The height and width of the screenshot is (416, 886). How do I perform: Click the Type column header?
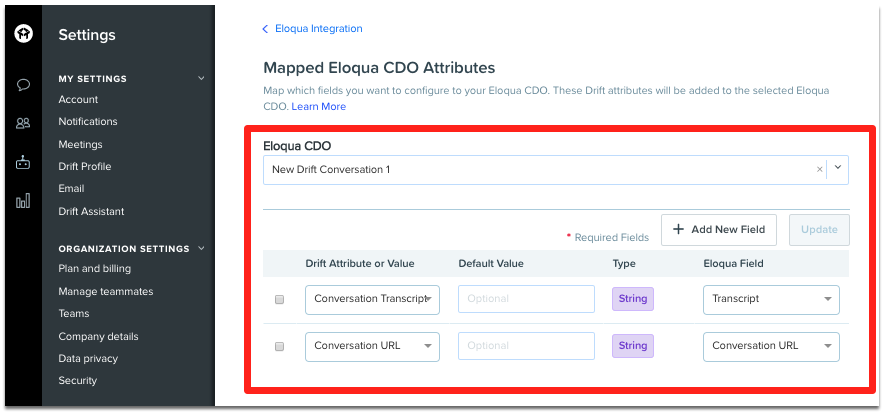coord(624,263)
